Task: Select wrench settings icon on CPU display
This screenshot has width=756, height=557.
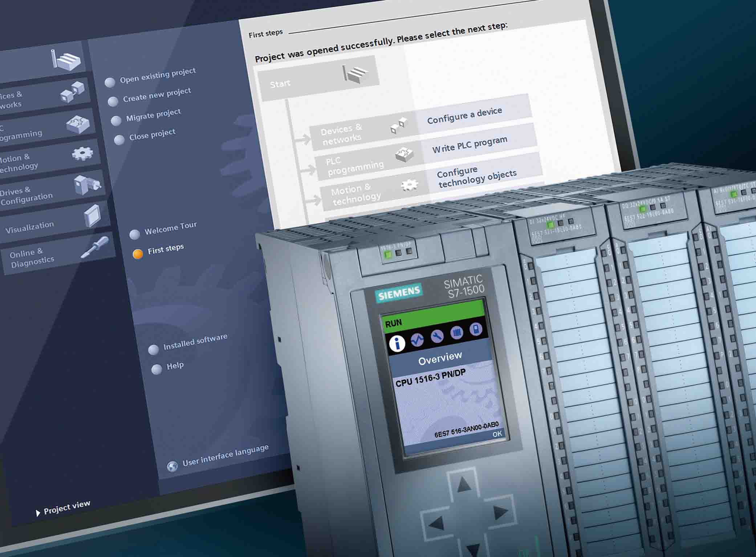Action: (x=437, y=336)
